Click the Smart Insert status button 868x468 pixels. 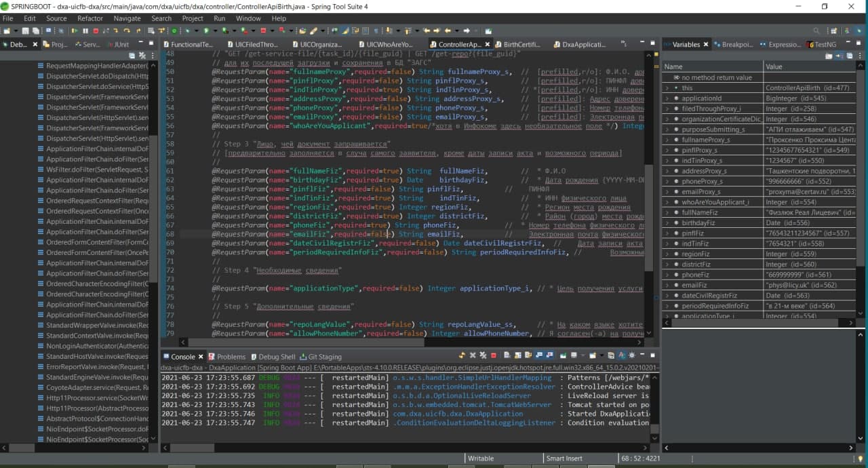[x=563, y=458]
